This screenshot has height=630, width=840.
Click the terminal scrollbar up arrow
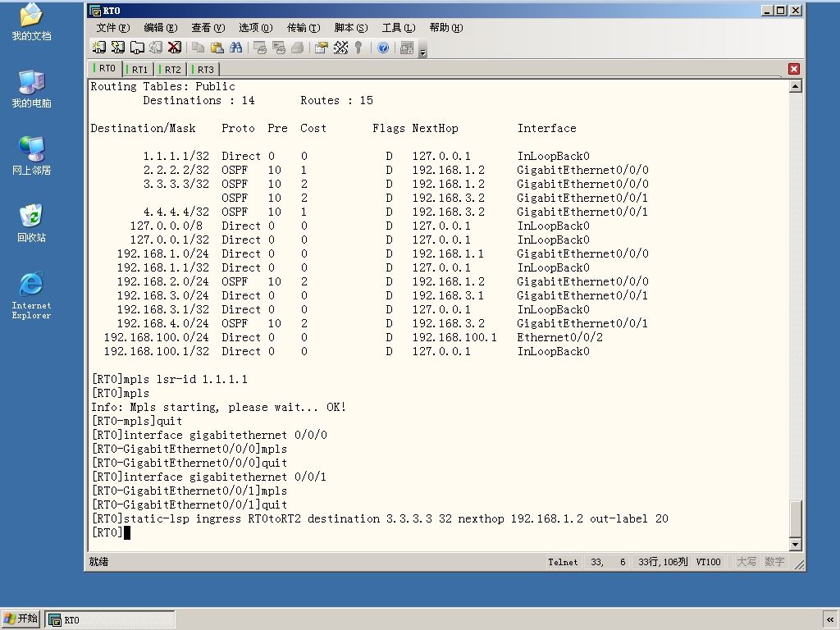click(x=796, y=86)
